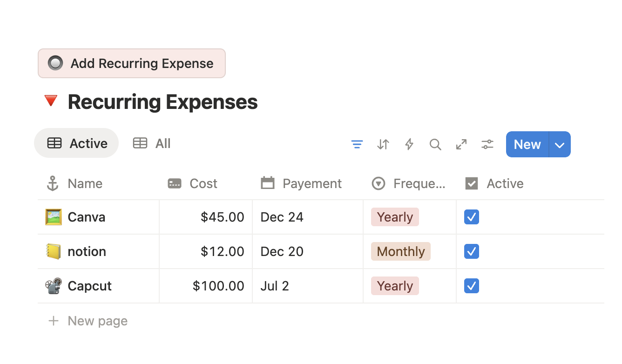Expand the database to full page view

(x=461, y=144)
